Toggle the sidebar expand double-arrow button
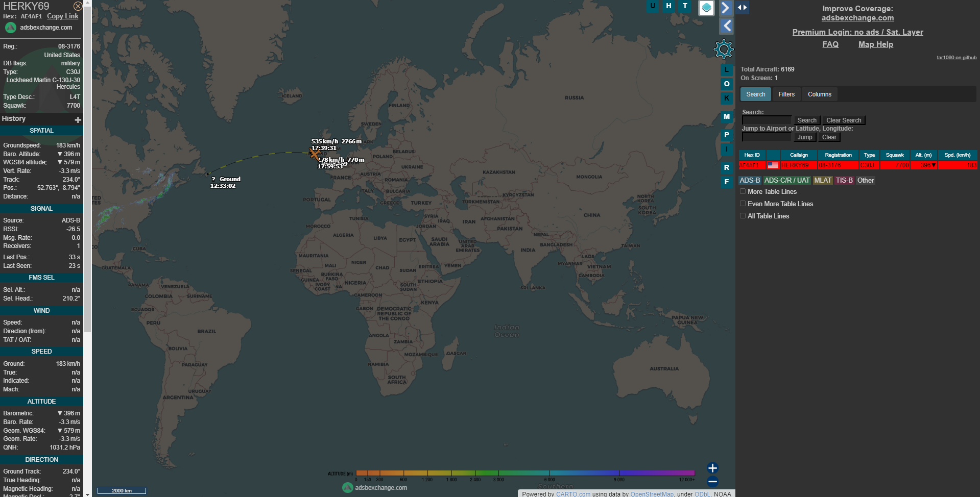Viewport: 980px width, 497px height. coord(742,8)
